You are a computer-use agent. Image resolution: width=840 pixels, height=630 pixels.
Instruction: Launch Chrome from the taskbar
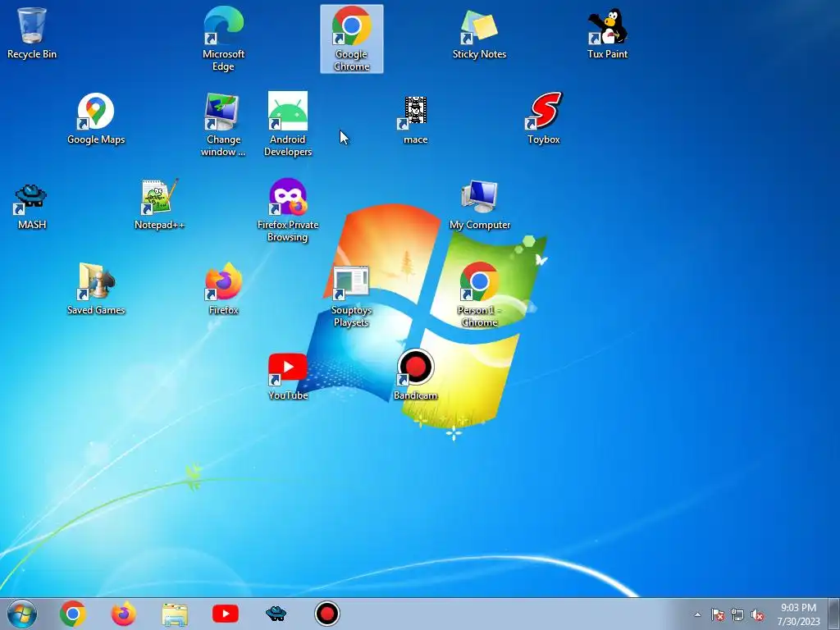(73, 614)
